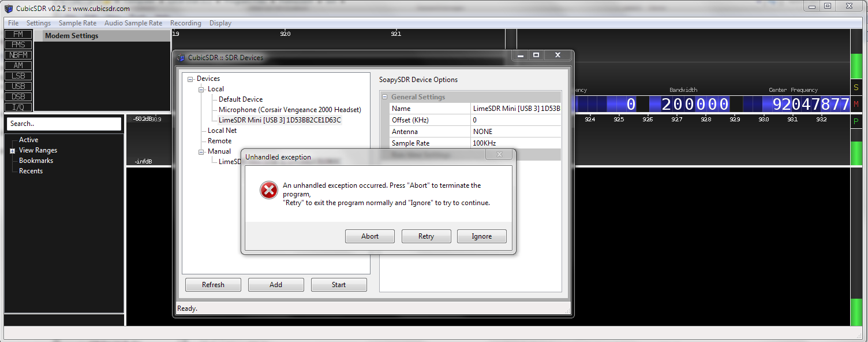Click the P peak hold button

[x=856, y=121]
